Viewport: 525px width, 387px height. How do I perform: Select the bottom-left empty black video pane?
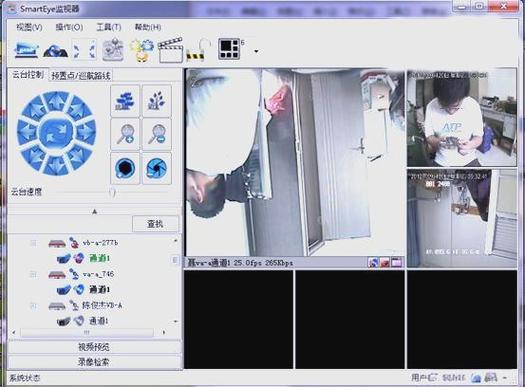point(239,319)
